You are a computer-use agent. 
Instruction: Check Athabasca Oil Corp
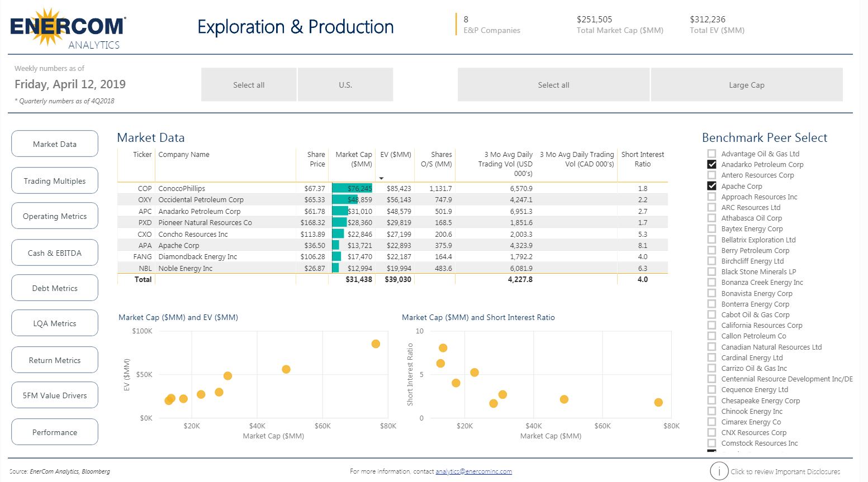(x=712, y=218)
